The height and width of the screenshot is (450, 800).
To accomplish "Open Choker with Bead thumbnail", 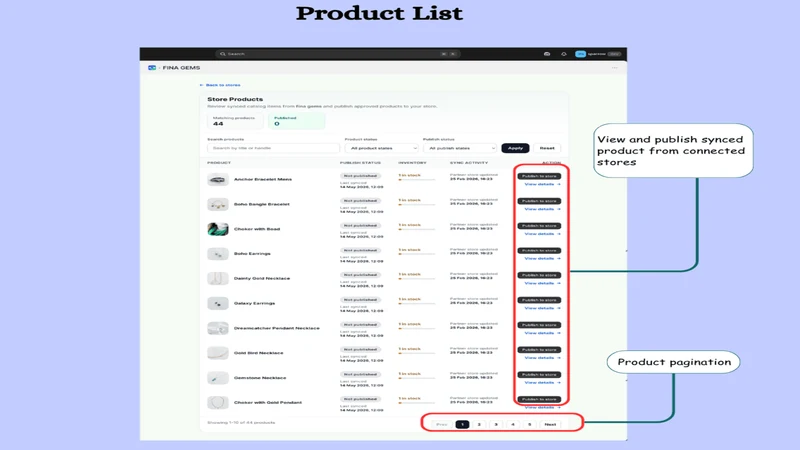I will (x=218, y=229).
